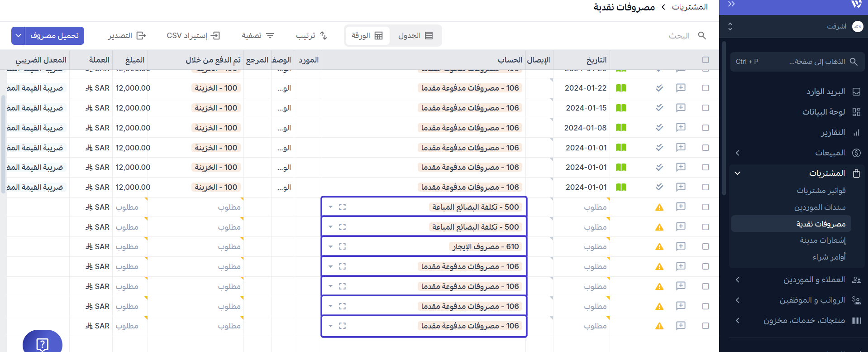Toggle the select-all checkbox in table header
Viewport: 868px width, 352px height.
coord(706,60)
